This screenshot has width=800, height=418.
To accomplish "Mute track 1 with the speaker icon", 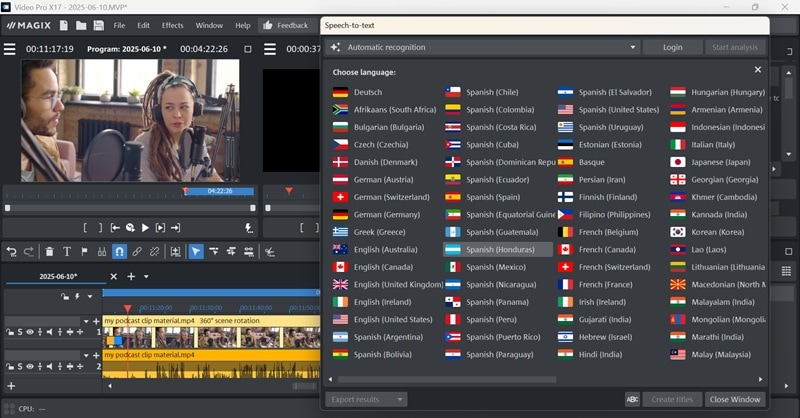I will click(x=49, y=332).
